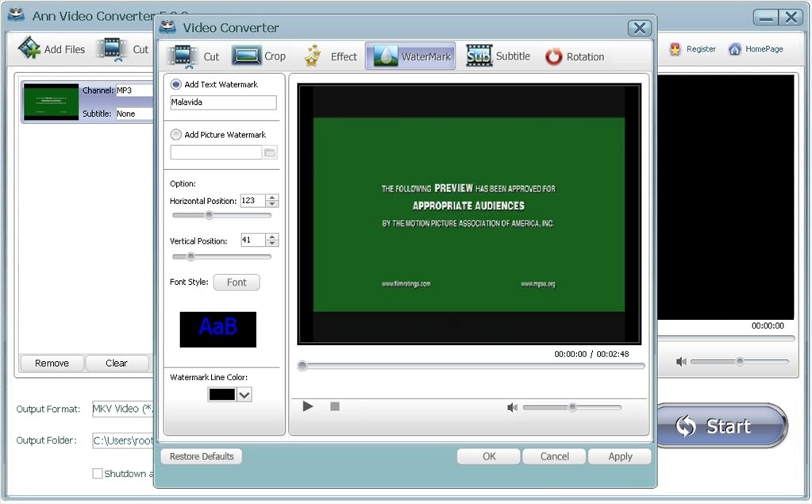
Task: Click Remove button in main window
Action: click(x=52, y=363)
